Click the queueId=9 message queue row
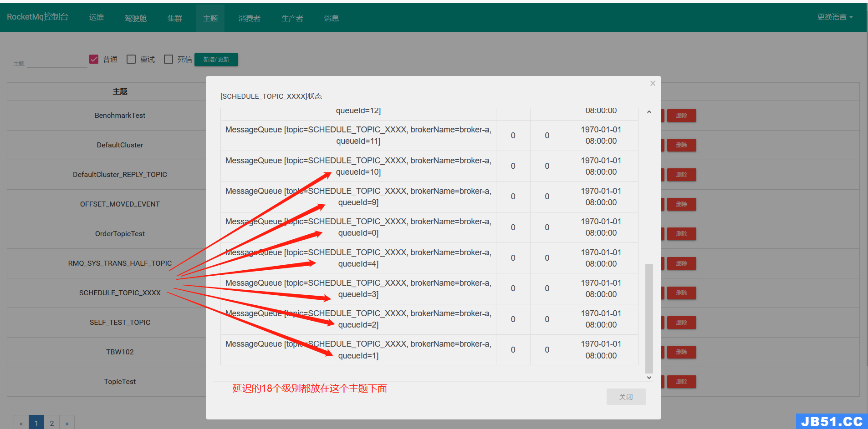This screenshot has height=429, width=868. point(429,197)
